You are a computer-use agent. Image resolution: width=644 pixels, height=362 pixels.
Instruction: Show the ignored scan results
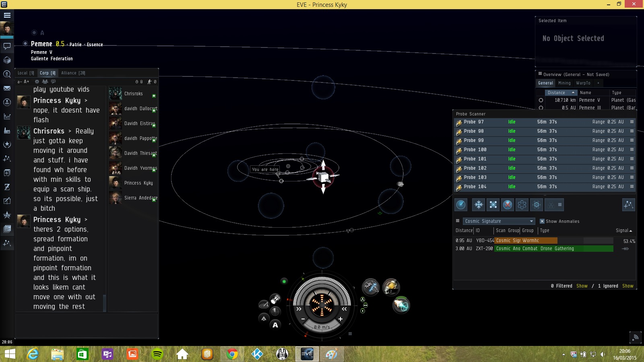click(x=628, y=286)
